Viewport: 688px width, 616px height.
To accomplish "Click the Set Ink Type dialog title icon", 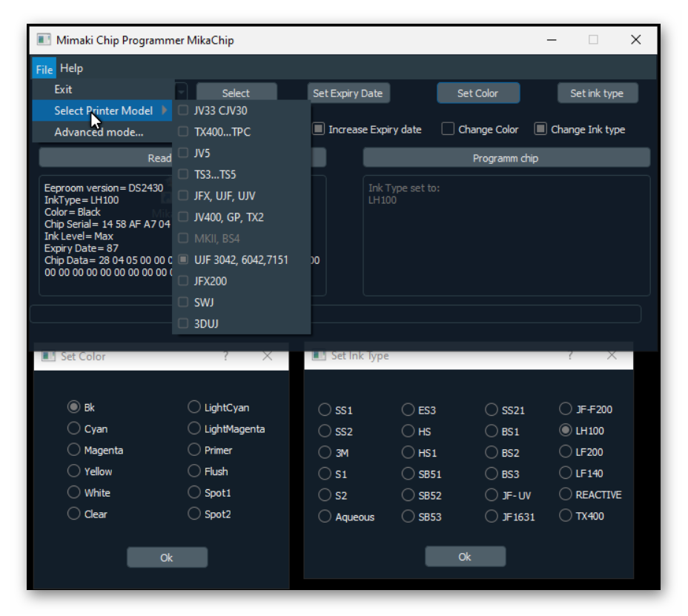I will (x=319, y=355).
